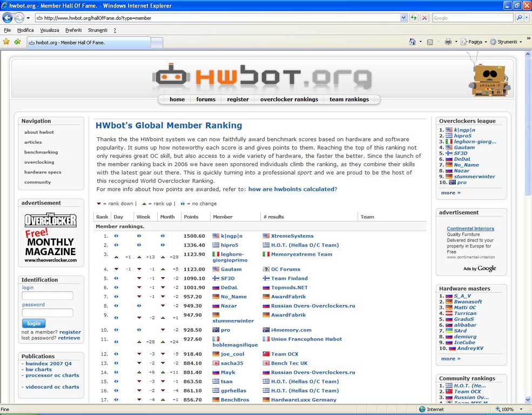Click the Internet Explorer title bar icon
The width and height of the screenshot is (532, 415).
pos(4,5)
